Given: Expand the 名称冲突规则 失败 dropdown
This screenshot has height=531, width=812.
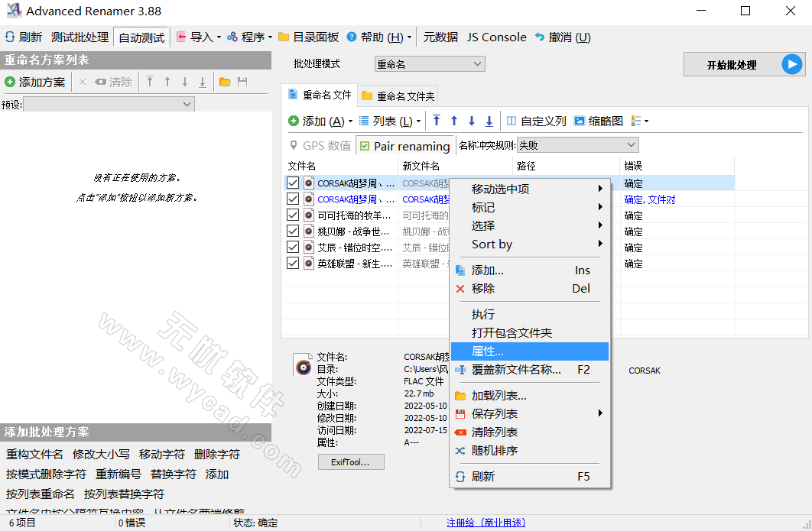Looking at the screenshot, I should click(x=577, y=145).
